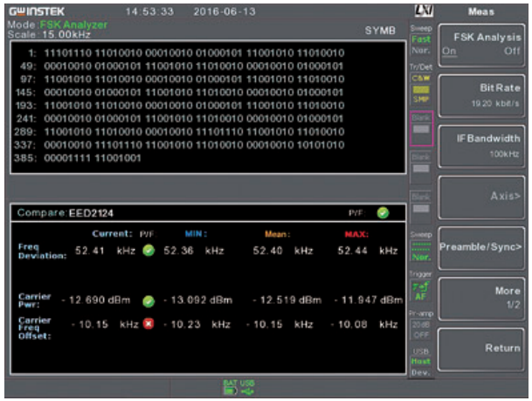Set FSK Analysis to On
The width and height of the screenshot is (532, 401).
coord(449,52)
